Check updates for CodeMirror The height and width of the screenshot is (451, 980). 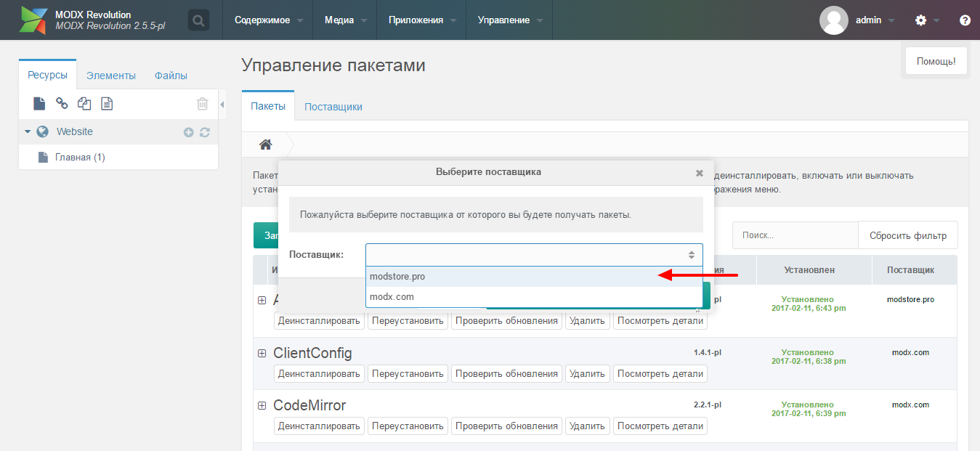pos(506,426)
